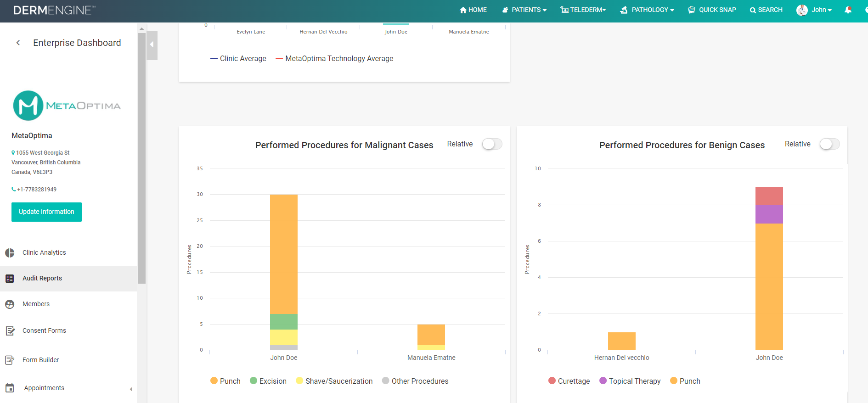This screenshot has width=868, height=403.
Task: Toggle Curettage series in Benign legend
Action: [569, 381]
